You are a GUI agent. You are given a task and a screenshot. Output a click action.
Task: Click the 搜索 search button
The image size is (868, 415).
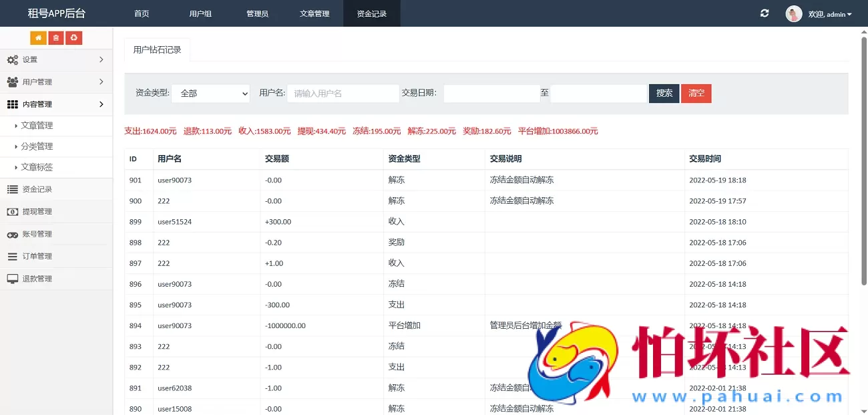(663, 94)
